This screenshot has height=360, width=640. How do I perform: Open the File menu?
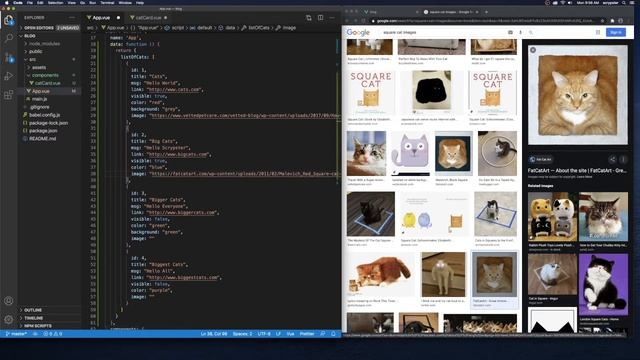coord(29,2)
